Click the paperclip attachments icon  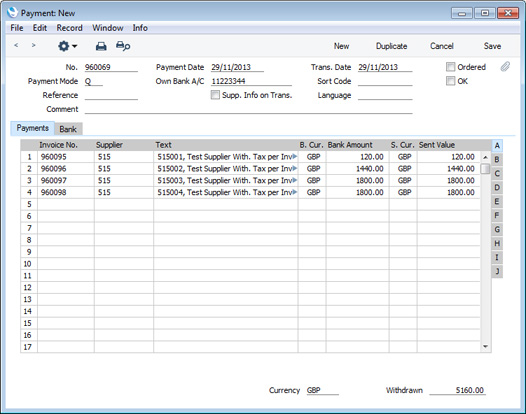[505, 67]
